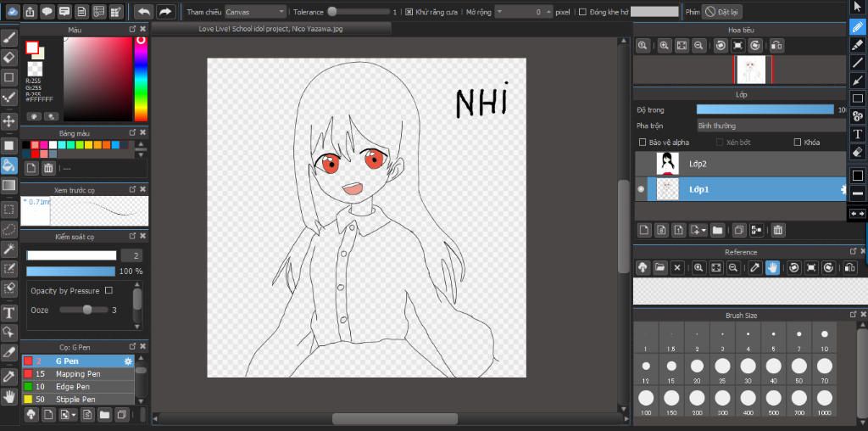The height and width of the screenshot is (431, 868).
Task: Adjust the Độ trong opacity slider
Action: click(x=765, y=109)
